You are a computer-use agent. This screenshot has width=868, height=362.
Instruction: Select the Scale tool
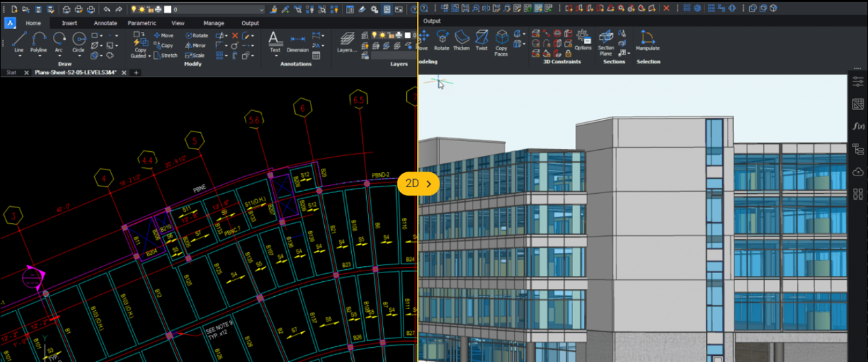[195, 56]
